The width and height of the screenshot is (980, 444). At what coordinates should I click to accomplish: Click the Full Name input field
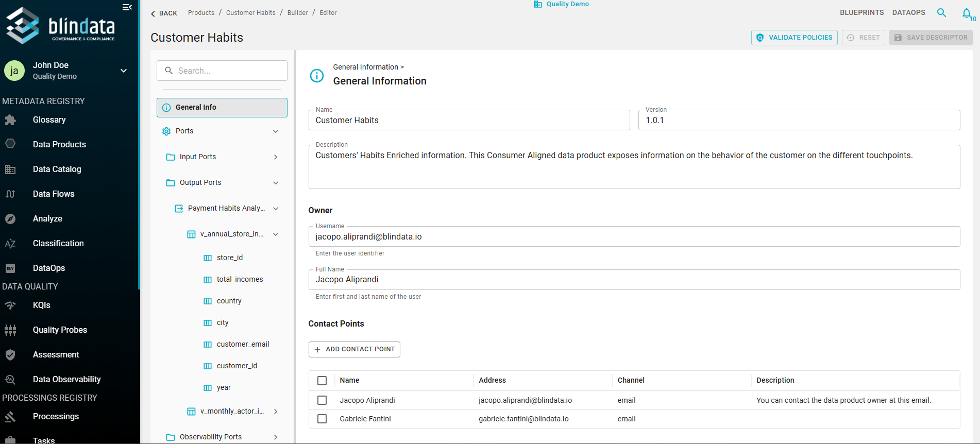tap(634, 280)
